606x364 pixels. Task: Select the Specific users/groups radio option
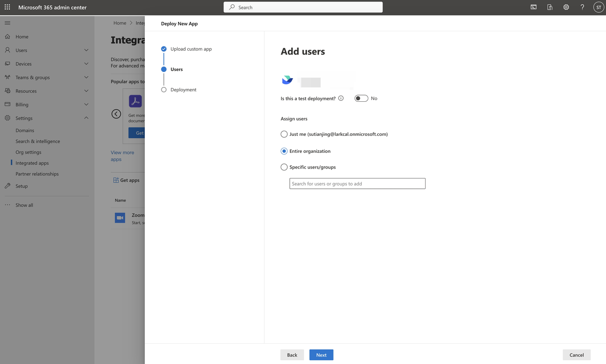point(284,167)
